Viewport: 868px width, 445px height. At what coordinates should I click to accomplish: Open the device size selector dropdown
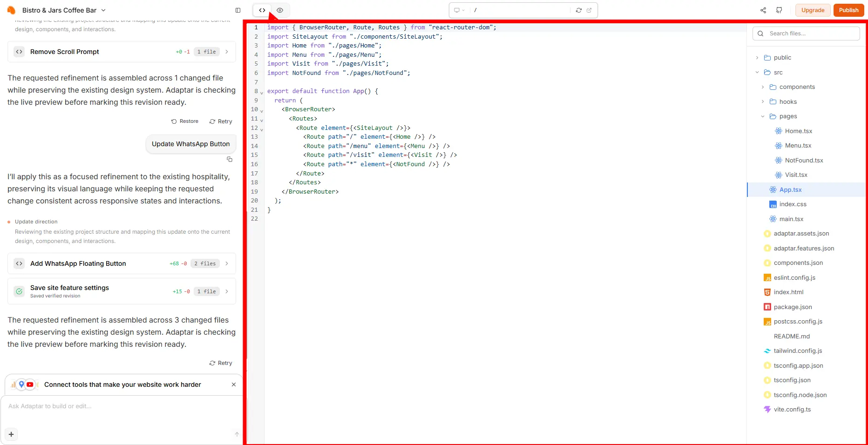pos(459,10)
